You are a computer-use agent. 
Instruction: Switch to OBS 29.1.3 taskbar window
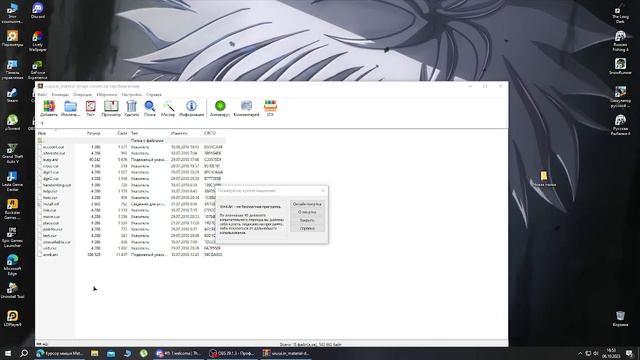point(232,353)
